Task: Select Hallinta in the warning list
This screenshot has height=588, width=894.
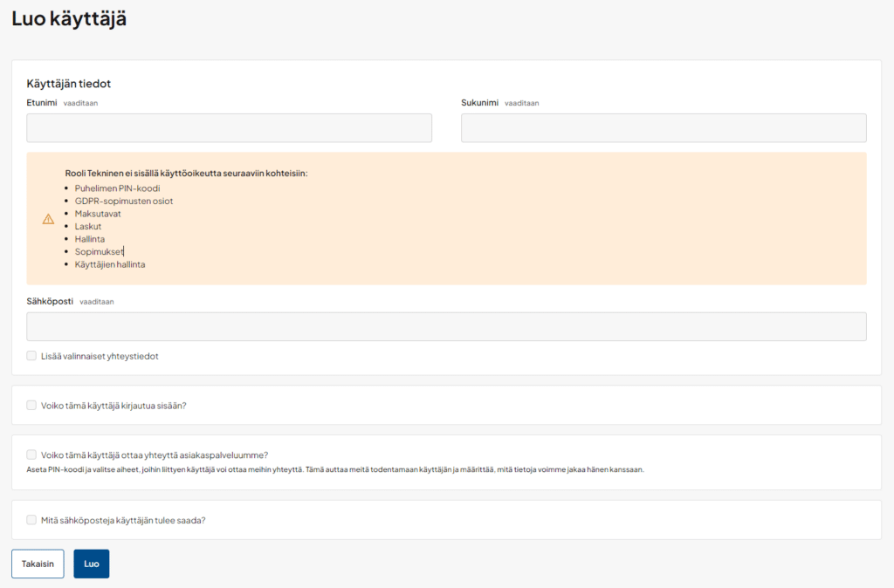Action: point(91,239)
